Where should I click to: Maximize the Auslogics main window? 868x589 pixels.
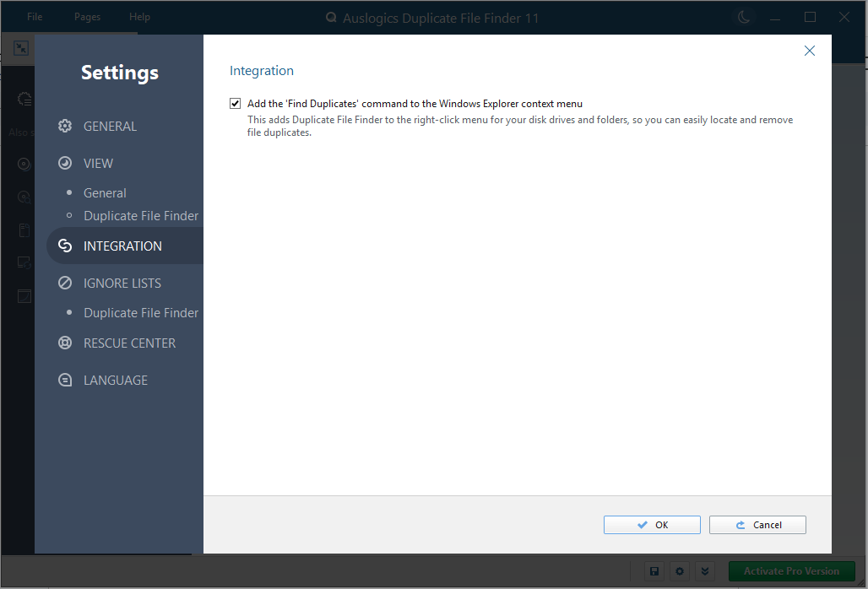[x=810, y=17]
